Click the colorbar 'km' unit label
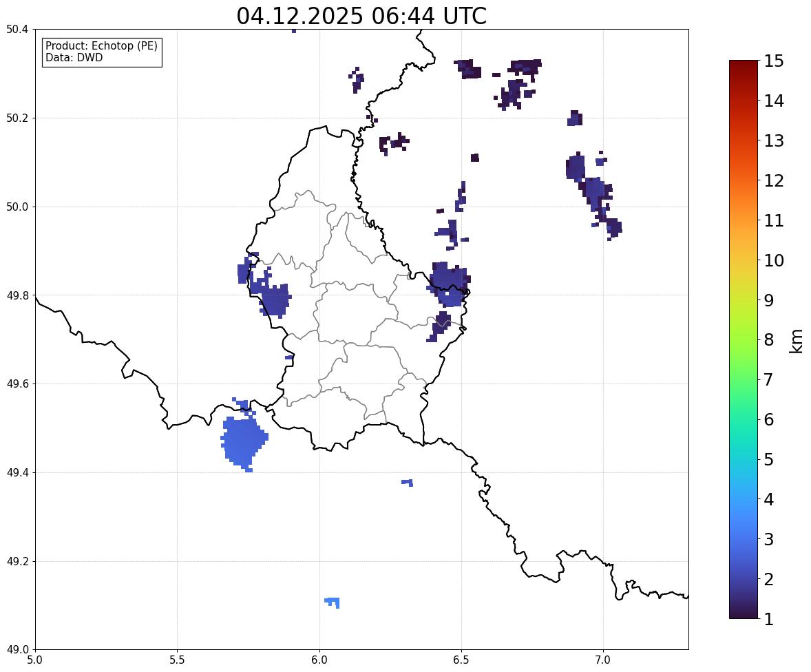This screenshot has height=672, width=811. coord(796,341)
